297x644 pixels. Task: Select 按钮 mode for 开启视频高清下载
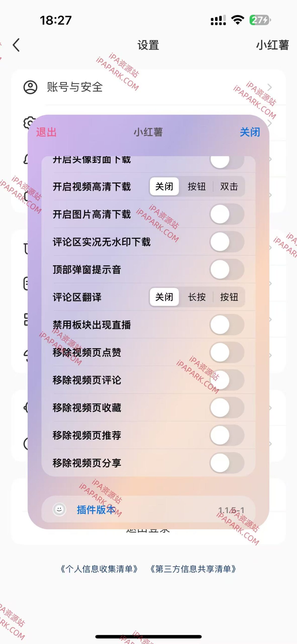(196, 187)
